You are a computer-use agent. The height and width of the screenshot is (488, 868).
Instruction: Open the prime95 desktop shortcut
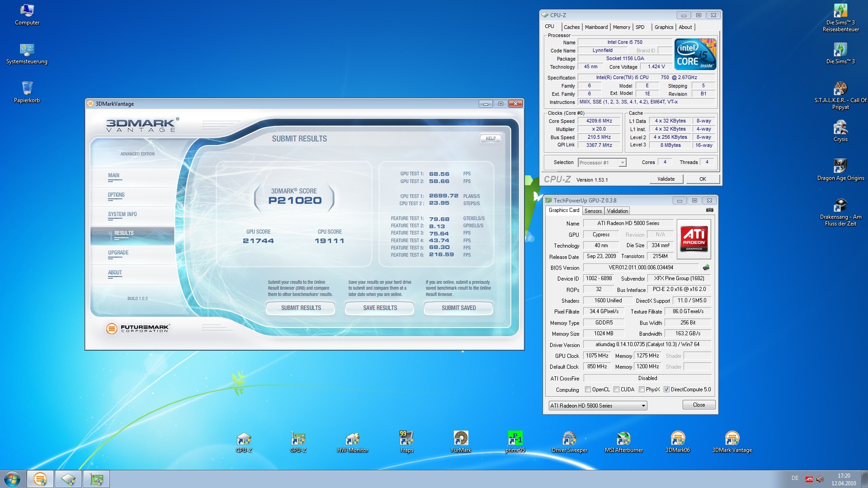515,442
